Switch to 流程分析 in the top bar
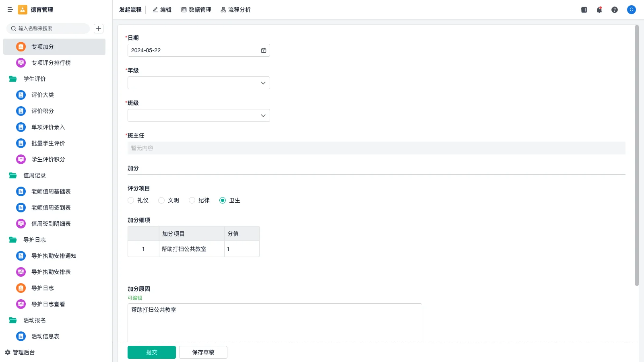 (x=235, y=10)
